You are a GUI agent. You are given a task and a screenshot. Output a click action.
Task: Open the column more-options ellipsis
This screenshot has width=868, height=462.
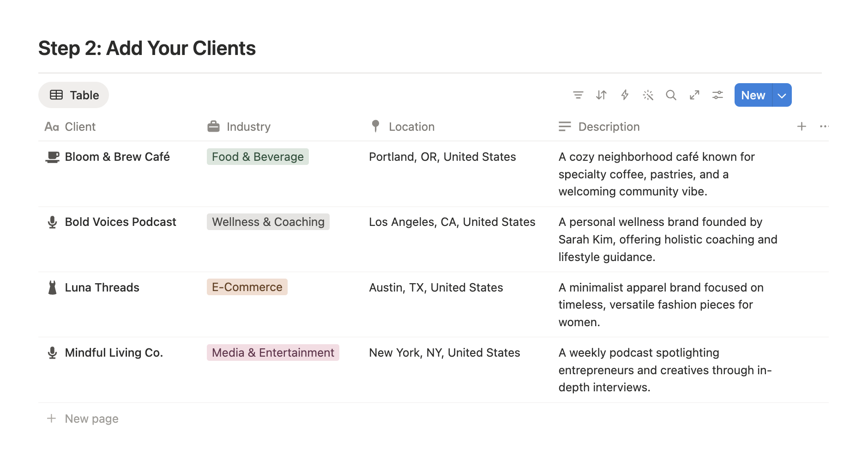824,127
